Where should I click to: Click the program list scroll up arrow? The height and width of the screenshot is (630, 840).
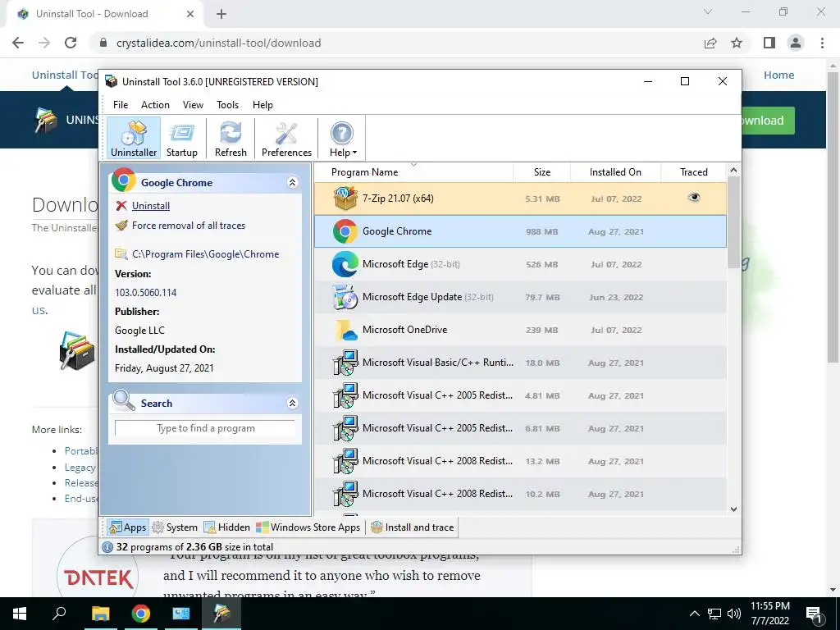coord(734,171)
